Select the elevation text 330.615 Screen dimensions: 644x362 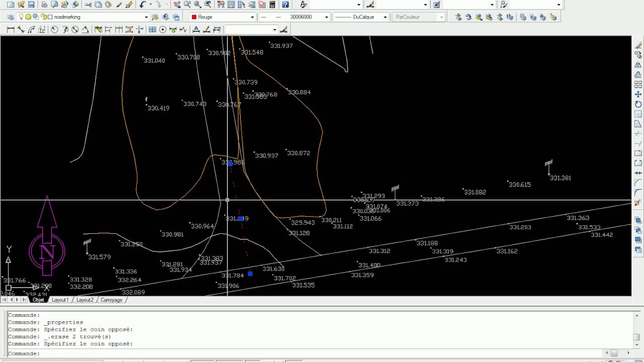520,185
